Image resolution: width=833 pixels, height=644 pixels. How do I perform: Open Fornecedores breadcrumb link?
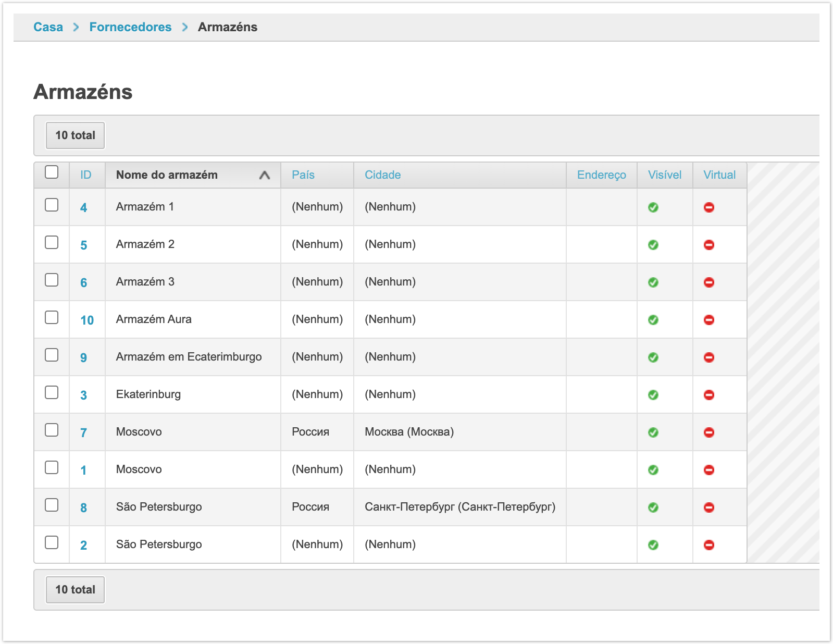click(x=130, y=27)
